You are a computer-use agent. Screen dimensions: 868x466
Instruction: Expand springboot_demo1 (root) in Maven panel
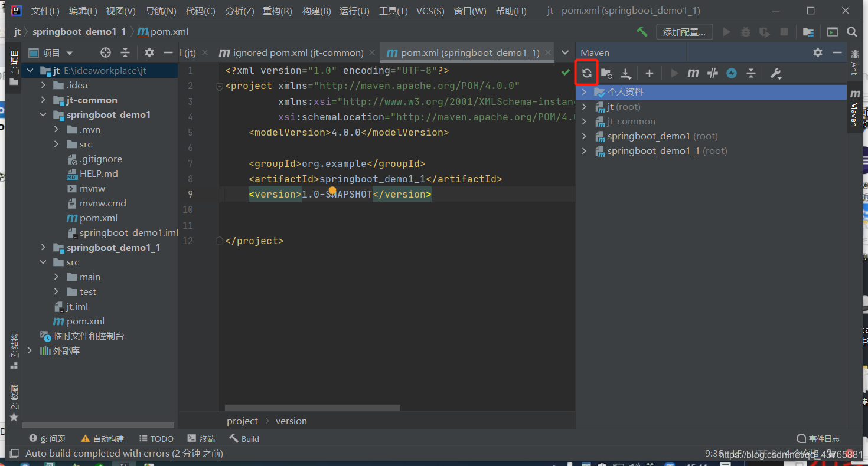coord(584,136)
